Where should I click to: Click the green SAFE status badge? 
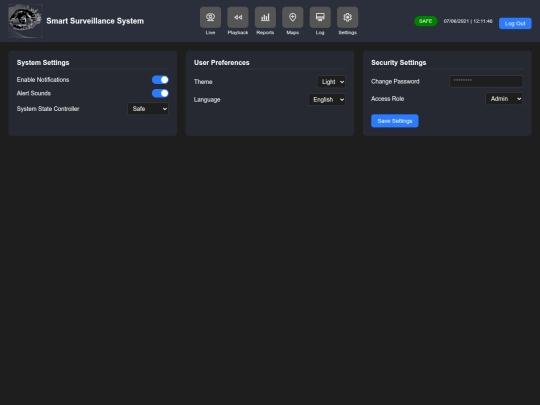(x=426, y=21)
